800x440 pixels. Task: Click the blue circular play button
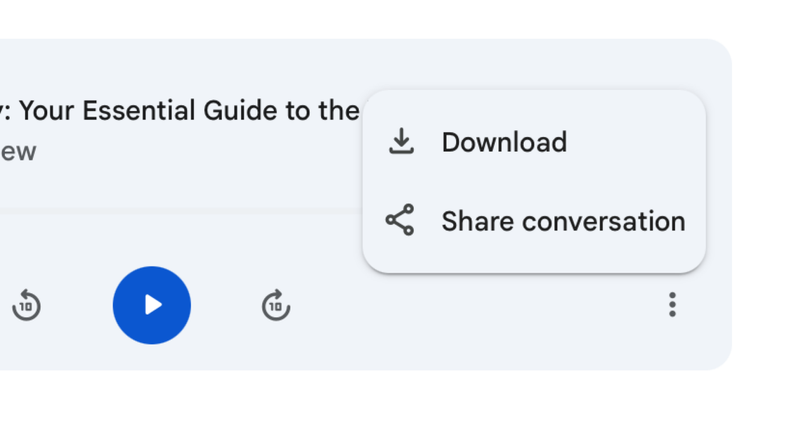point(152,305)
